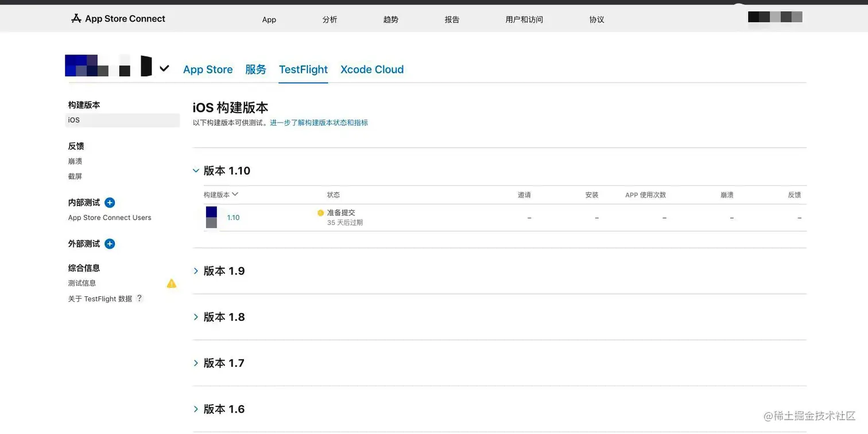The height and width of the screenshot is (434, 868).
Task: Click the 内部测试 sidebar heading
Action: pos(84,203)
